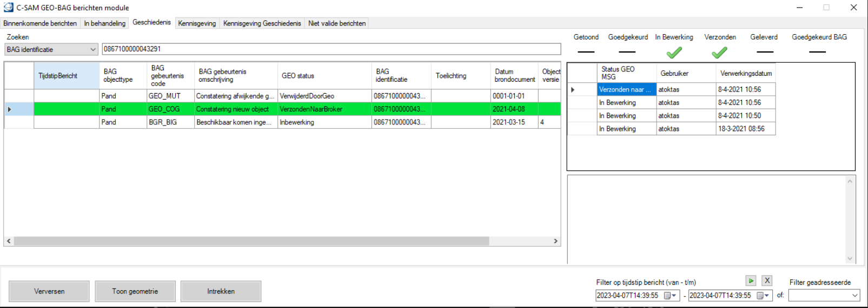Click down arrow of detail pane scrollbar
Viewport: 868px width, 308px height.
coord(850,259)
